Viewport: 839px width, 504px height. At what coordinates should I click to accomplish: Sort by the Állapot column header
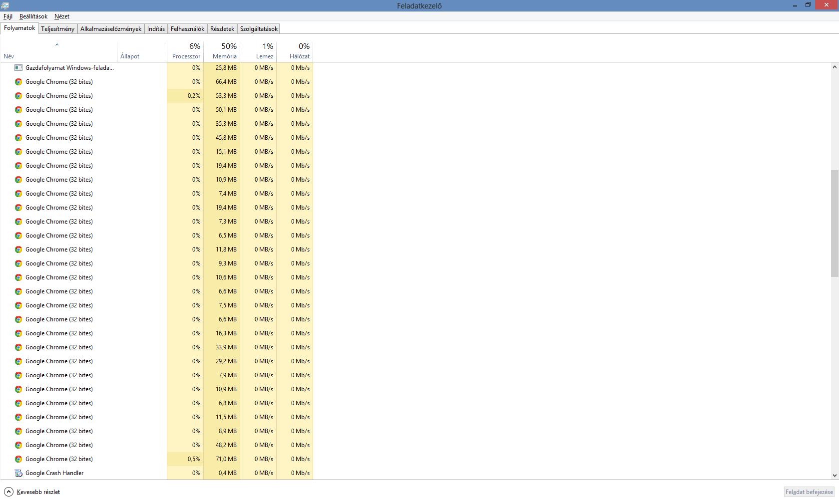pos(142,51)
